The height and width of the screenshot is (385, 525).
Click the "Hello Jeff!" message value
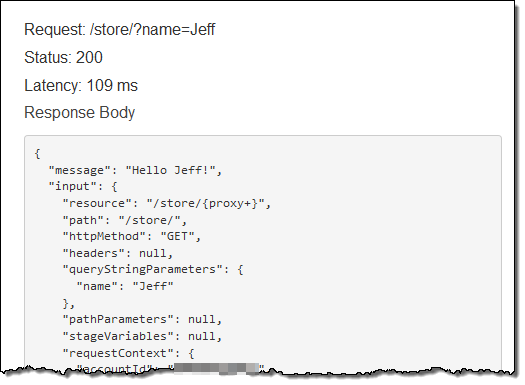coord(170,170)
